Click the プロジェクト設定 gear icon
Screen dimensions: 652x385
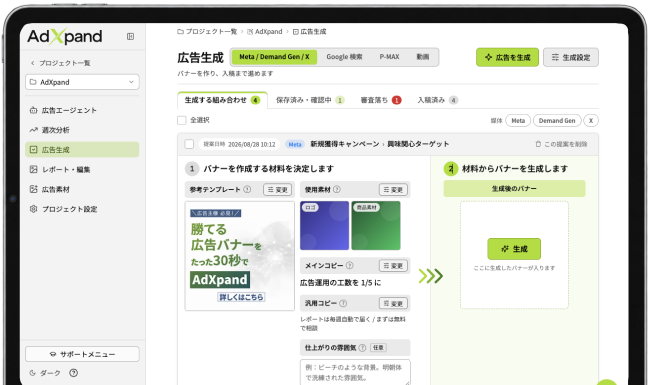(x=34, y=209)
